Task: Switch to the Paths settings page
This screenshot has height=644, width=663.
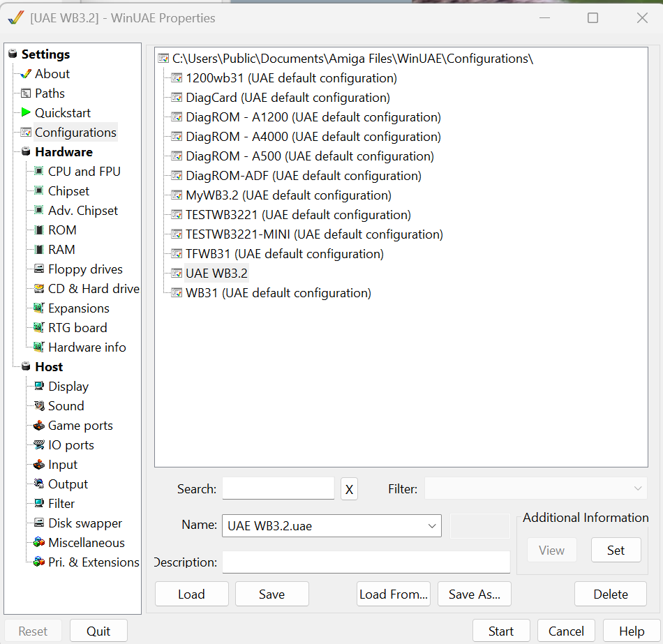Action: coord(50,93)
